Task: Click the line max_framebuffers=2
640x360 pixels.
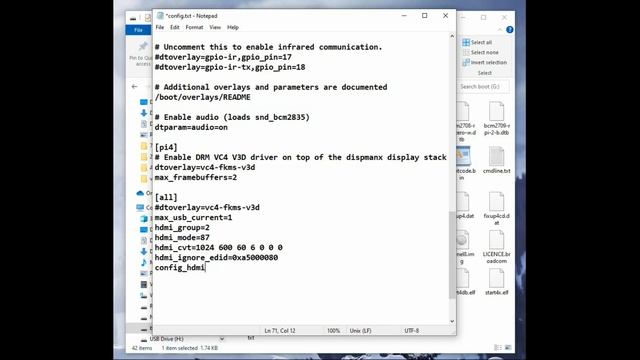Action: (x=196, y=178)
